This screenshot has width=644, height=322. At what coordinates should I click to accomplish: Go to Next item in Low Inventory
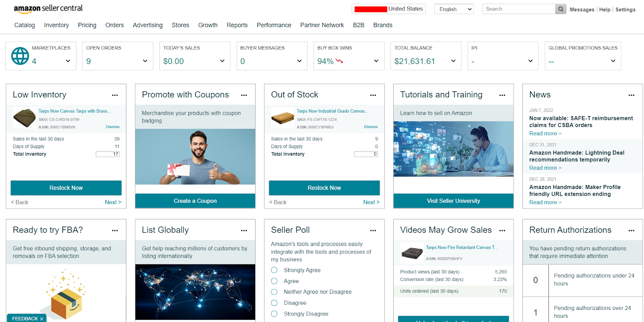pos(113,202)
